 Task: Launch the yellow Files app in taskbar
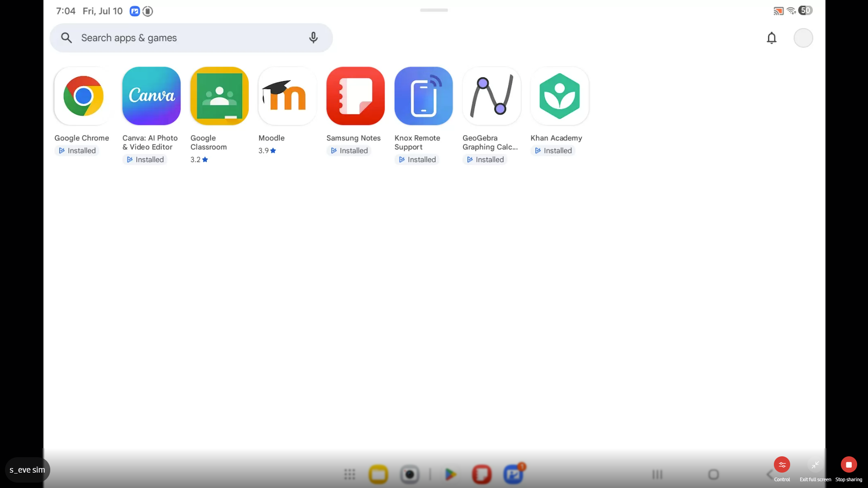tap(378, 474)
